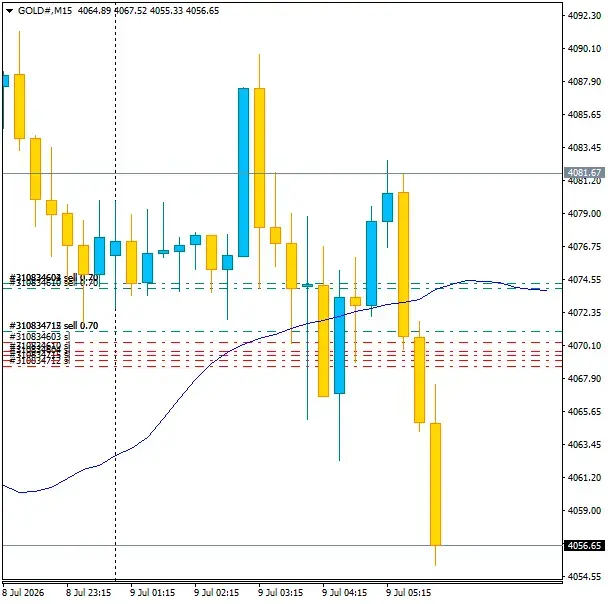Click the 4087.90 price axis label
608x604 pixels.
(x=584, y=81)
